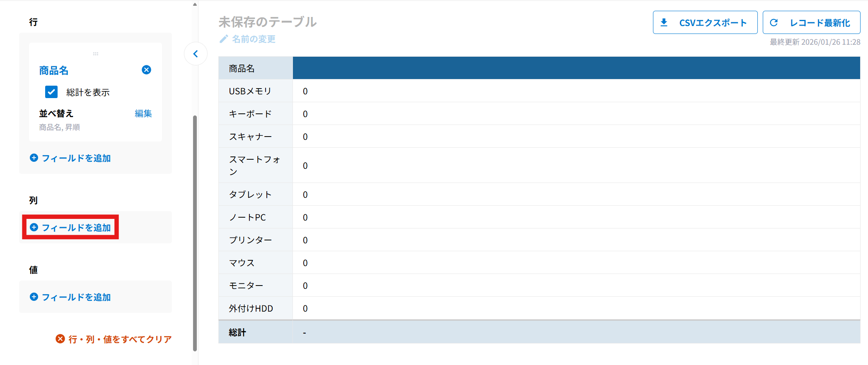The height and width of the screenshot is (365, 868).
Task: Click plus icon in 値 section
Action: coord(34,297)
